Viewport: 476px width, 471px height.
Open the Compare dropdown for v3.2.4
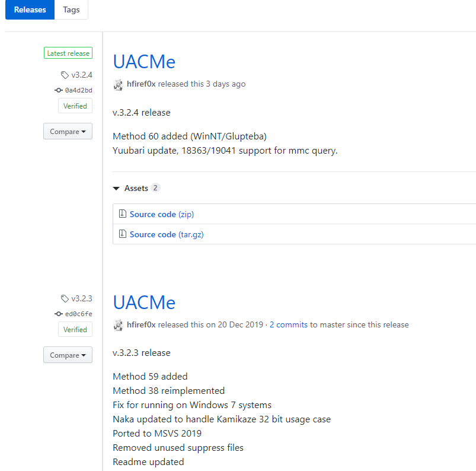(x=68, y=131)
